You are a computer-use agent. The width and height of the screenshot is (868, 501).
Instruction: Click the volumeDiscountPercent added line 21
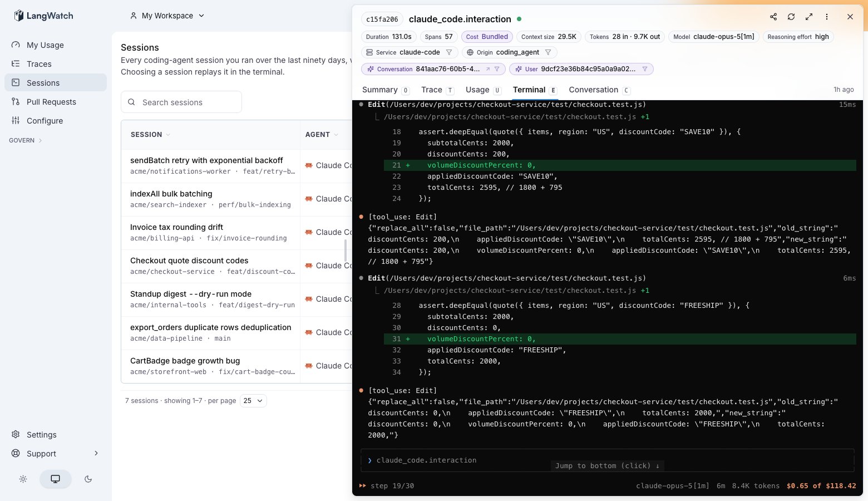620,165
